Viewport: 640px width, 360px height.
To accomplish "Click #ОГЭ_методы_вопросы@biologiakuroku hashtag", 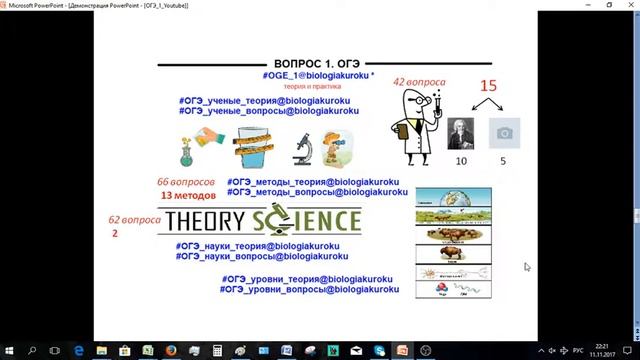I will click(x=317, y=192).
